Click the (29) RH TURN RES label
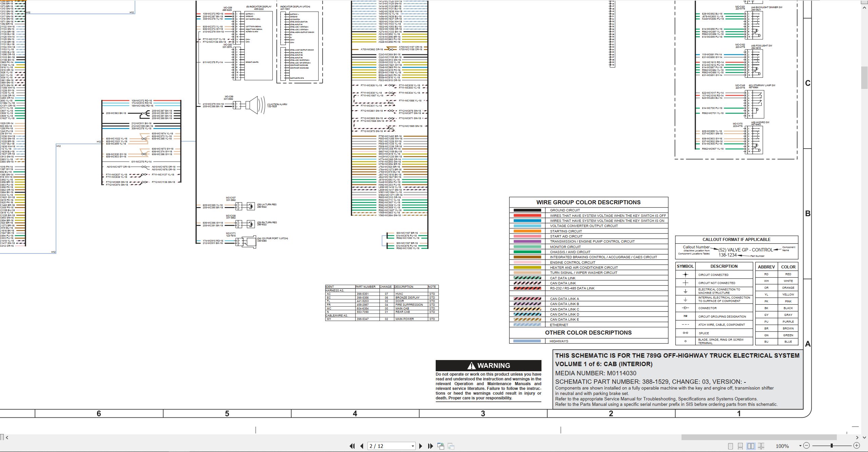The height and width of the screenshot is (452, 868). 267,223
